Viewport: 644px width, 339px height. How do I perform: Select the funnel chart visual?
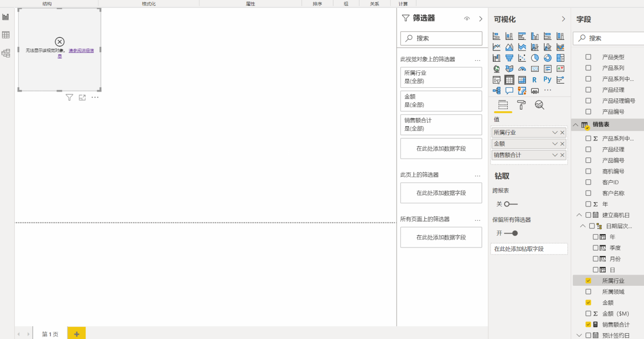coord(509,58)
